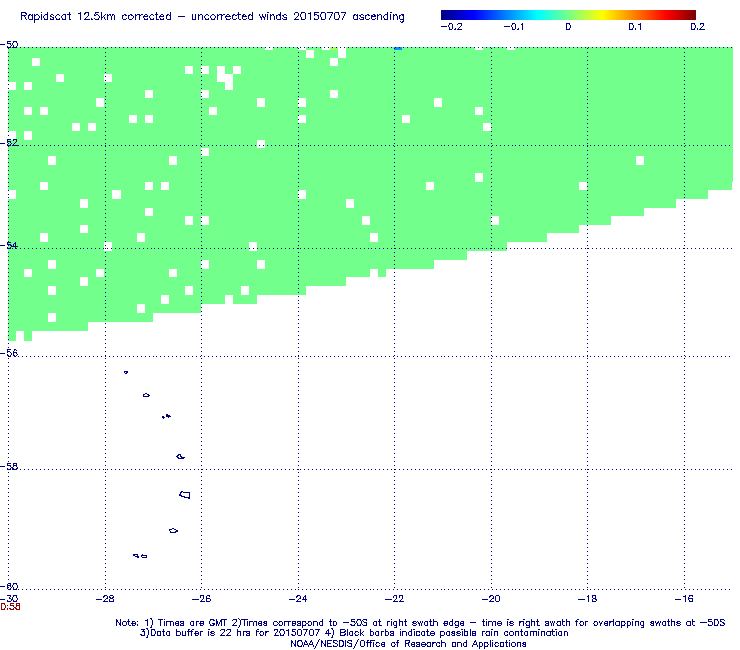740x650 pixels.
Task: Click the -16 longitude axis label
Action: 684,599
